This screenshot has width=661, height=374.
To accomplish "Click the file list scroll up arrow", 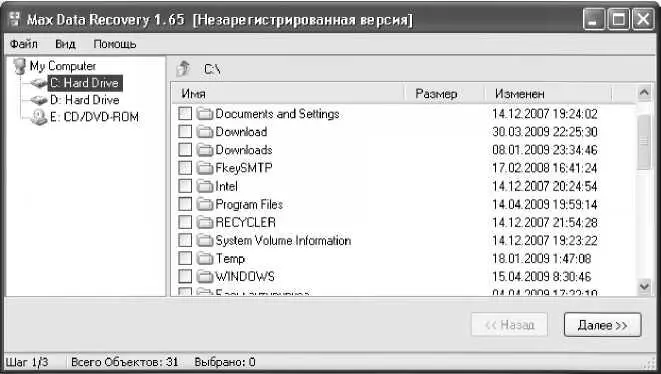I will pyautogui.click(x=644, y=93).
